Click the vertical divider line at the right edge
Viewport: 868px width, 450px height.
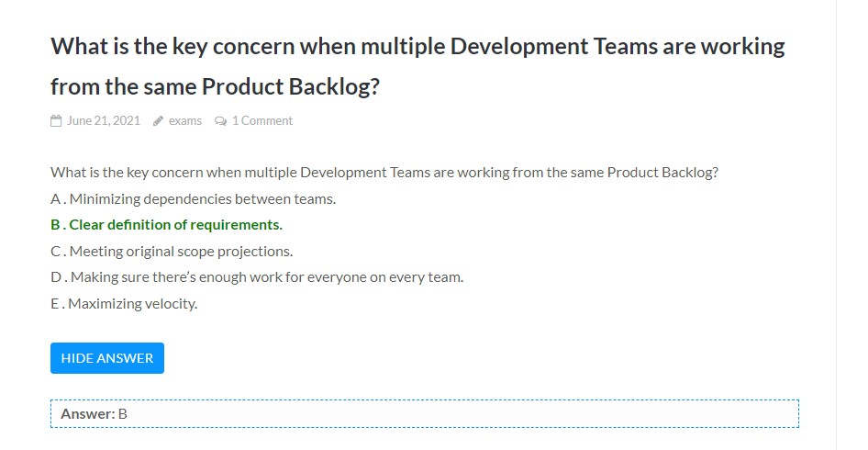coord(836,225)
